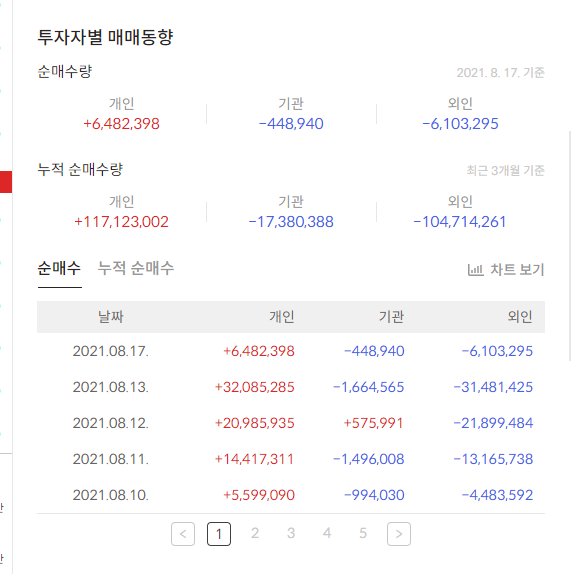The height and width of the screenshot is (574, 571).
Task: Click the +20,985,935 individual value
Action: pyautogui.click(x=254, y=423)
